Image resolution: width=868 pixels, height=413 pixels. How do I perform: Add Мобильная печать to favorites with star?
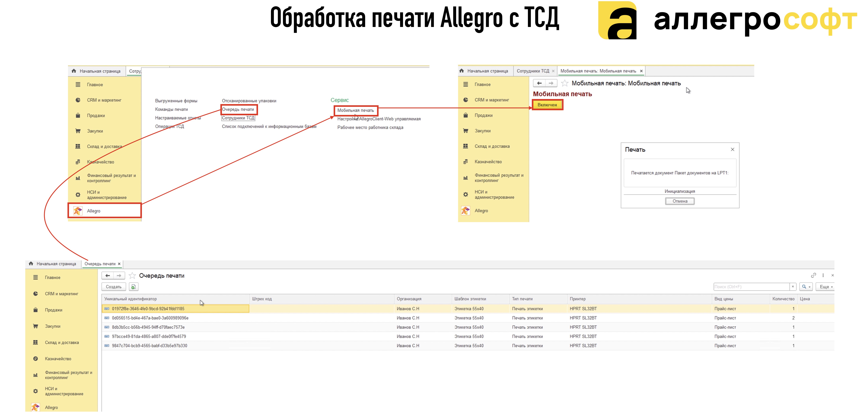[565, 83]
